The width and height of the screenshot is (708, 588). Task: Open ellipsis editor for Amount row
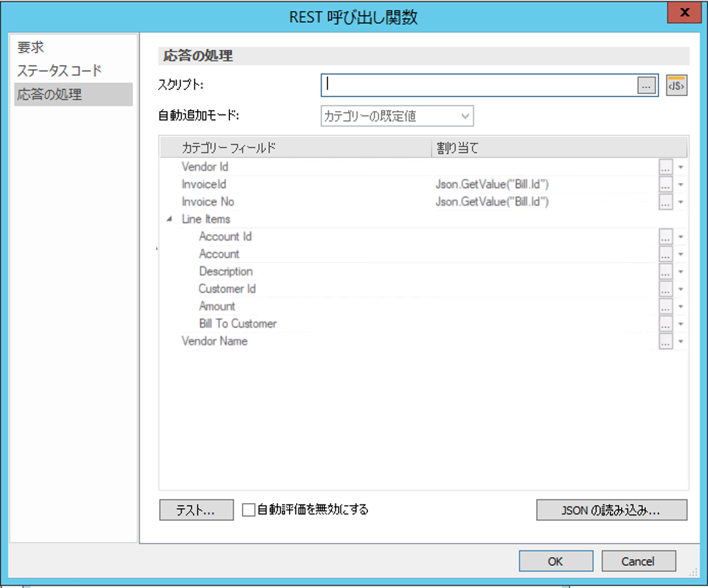coord(666,306)
